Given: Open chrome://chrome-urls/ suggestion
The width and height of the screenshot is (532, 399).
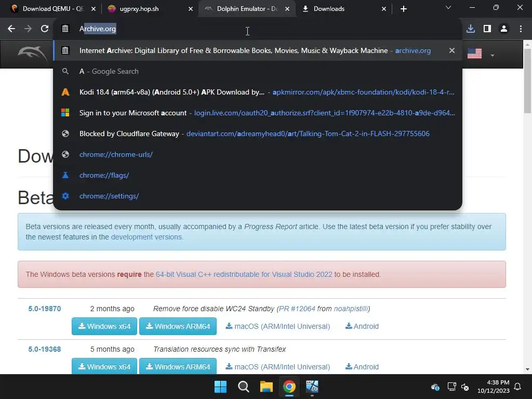Looking at the screenshot, I should [x=258, y=154].
